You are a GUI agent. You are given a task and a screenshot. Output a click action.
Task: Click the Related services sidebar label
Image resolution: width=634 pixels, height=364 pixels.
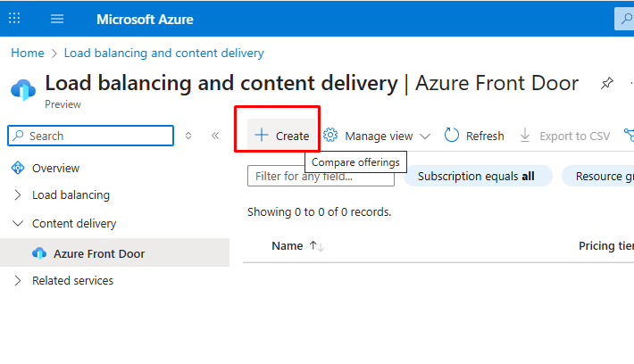pos(73,280)
